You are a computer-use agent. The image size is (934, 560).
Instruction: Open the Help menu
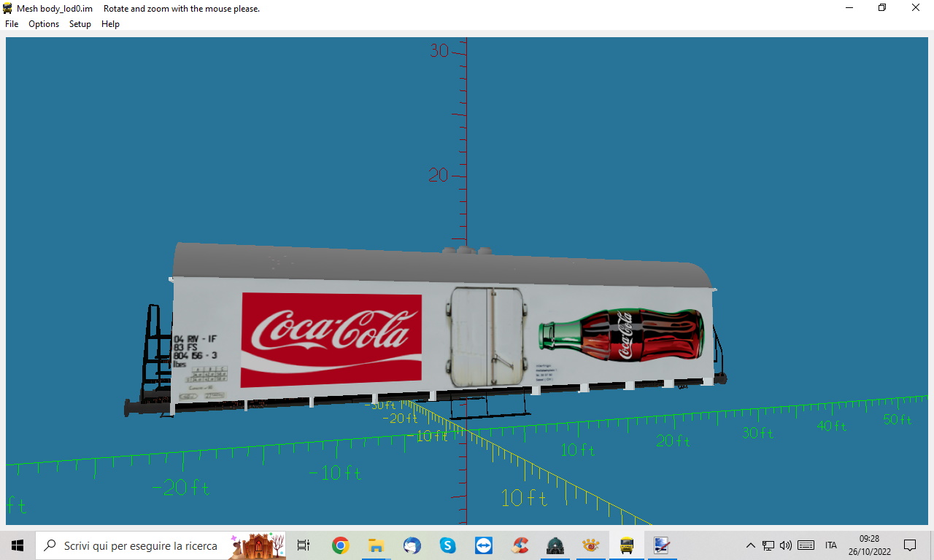coord(110,24)
